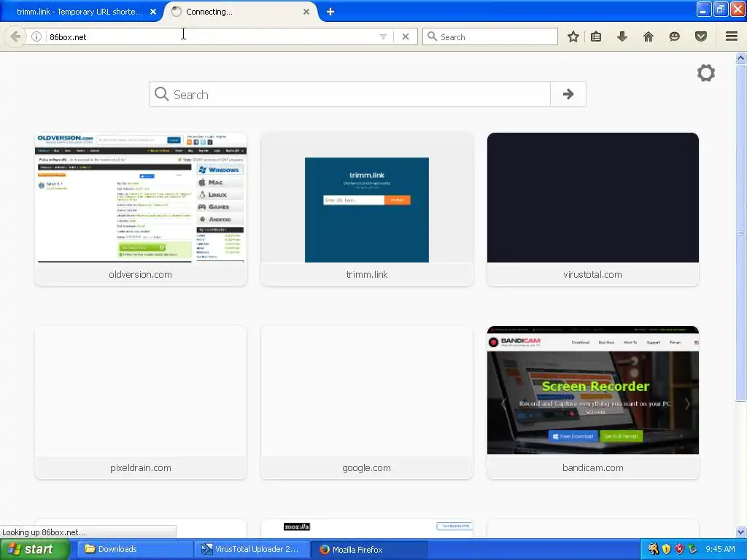Viewport: 747px width, 560px height.
Task: Go to the Home page icon
Action: click(x=649, y=36)
